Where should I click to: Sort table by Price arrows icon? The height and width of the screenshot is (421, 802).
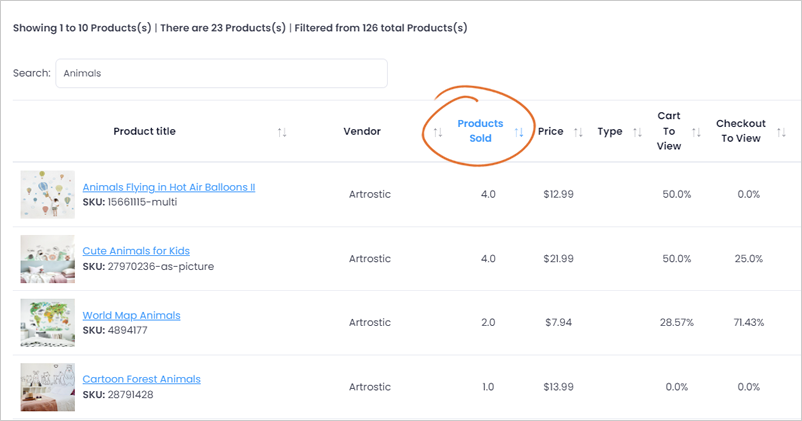pos(578,132)
